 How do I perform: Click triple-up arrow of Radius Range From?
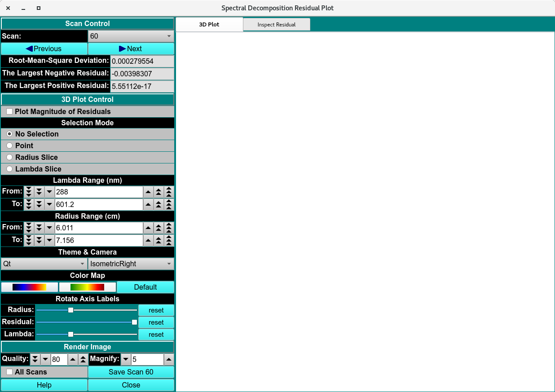(x=169, y=228)
